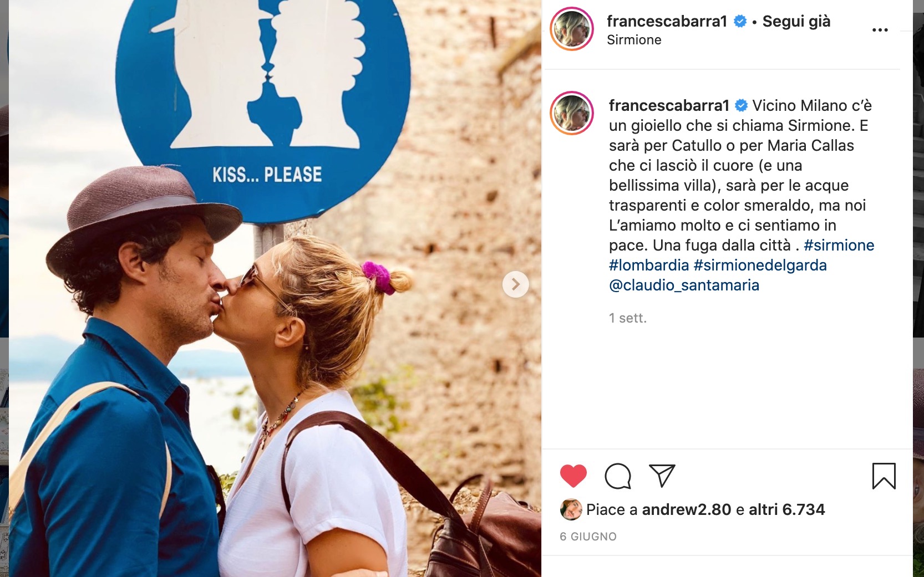Open the #lombardia hashtag
The width and height of the screenshot is (924, 577).
649,265
